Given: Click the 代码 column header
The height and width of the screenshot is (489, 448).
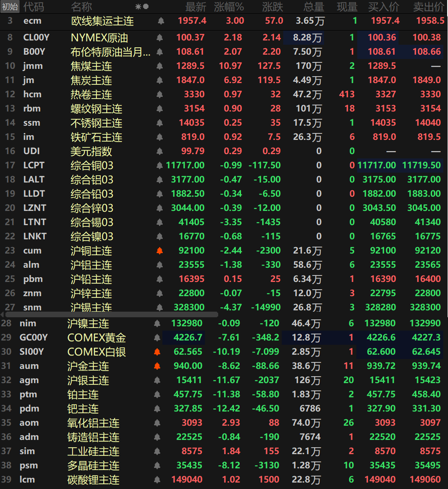Looking at the screenshot, I should pos(33,7).
